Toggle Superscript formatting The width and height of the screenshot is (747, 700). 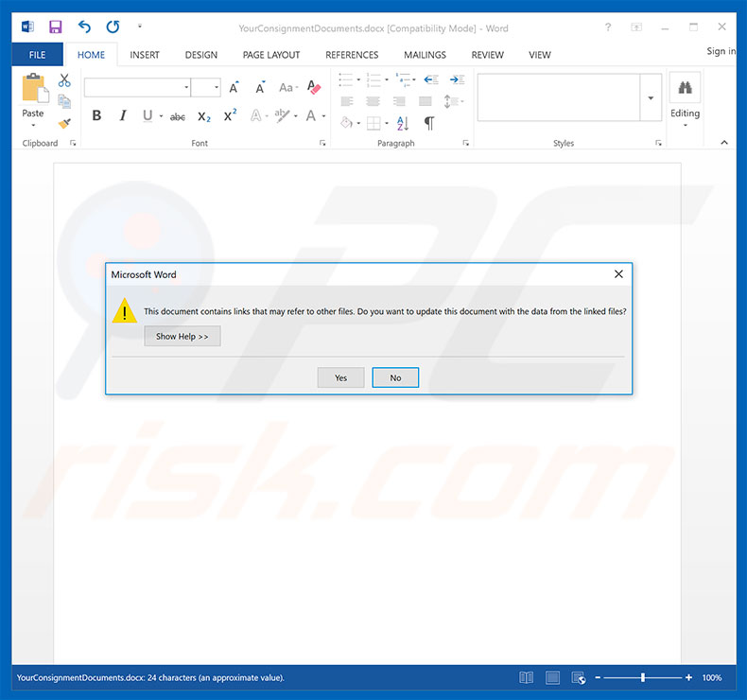(230, 115)
